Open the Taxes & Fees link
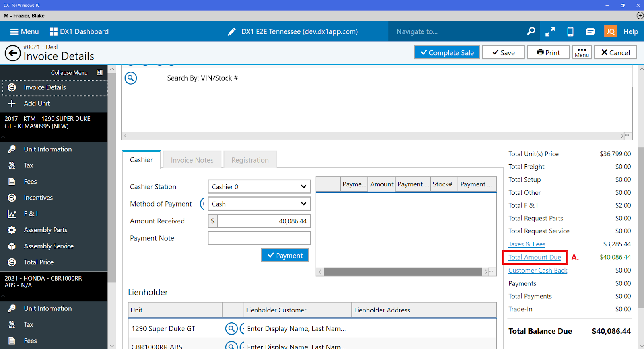This screenshot has height=349, width=644. coord(527,244)
